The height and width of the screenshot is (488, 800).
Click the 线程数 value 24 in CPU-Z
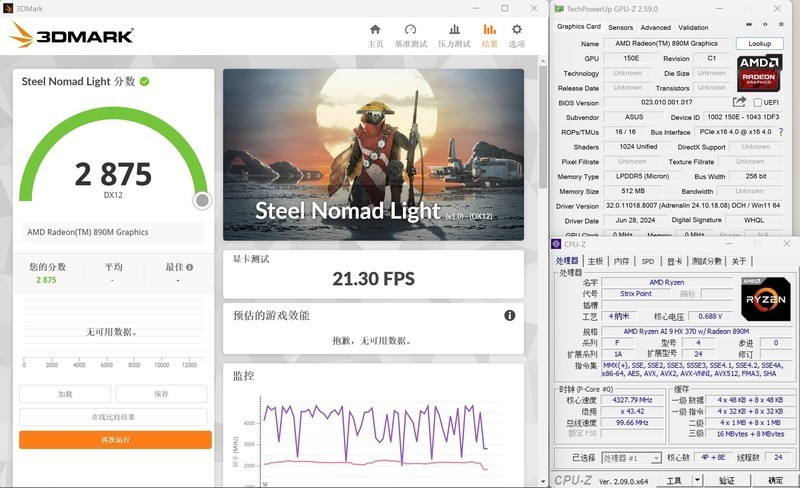pyautogui.click(x=778, y=457)
